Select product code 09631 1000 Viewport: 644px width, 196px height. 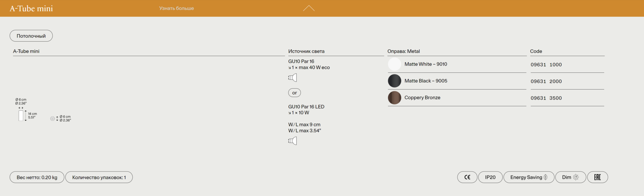pos(546,65)
